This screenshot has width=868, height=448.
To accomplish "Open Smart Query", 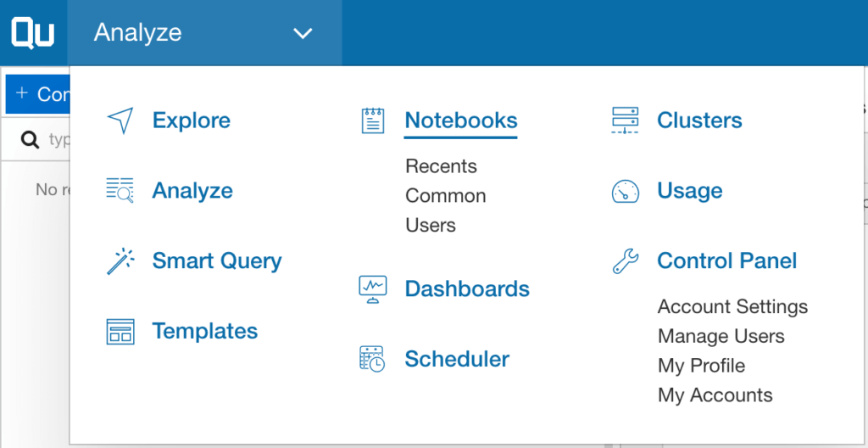I will 217,260.
